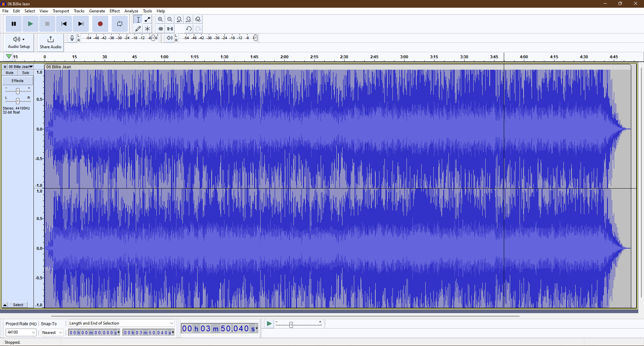Click the playback meter speaker icon
Image resolution: width=644 pixels, height=346 pixels.
point(170,38)
